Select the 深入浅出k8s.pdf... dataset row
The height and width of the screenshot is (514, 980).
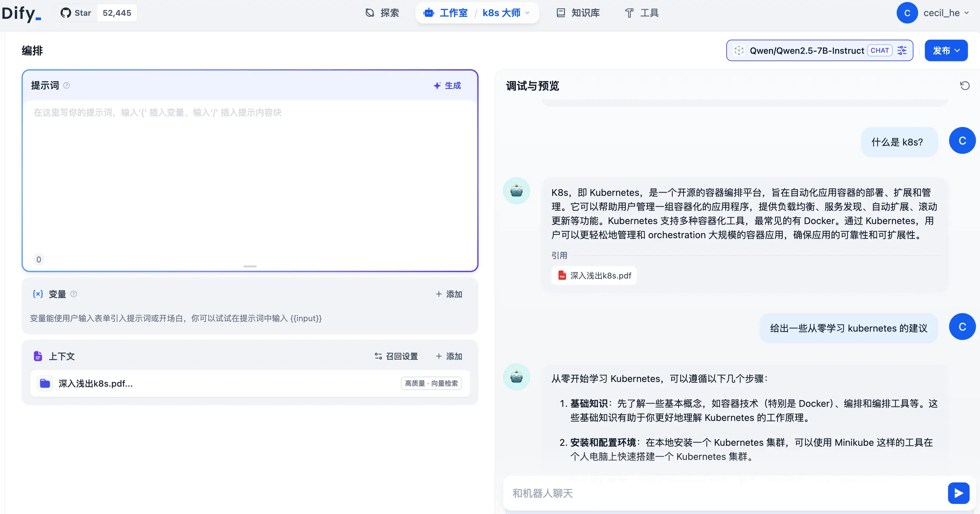coord(250,383)
